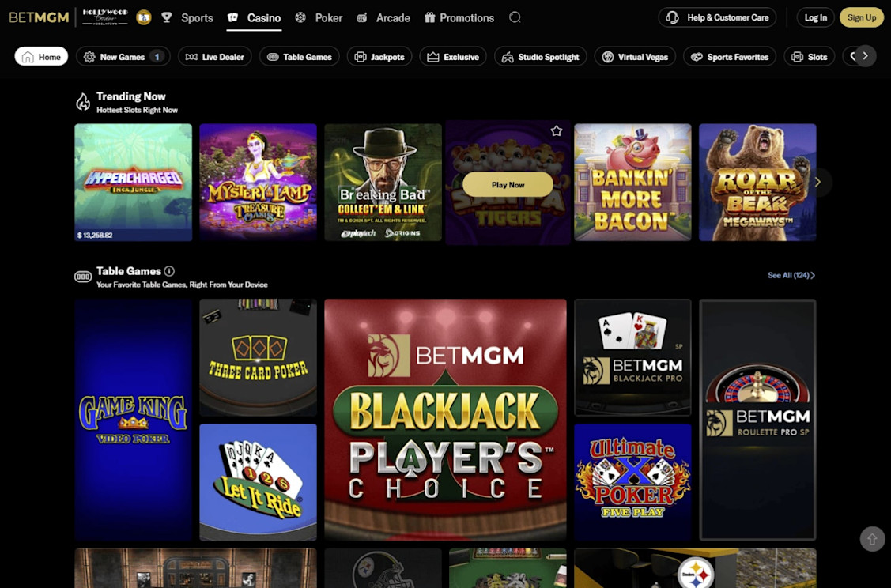Advance Trending Now carousel with right arrow
The height and width of the screenshot is (588, 891).
[x=818, y=183]
